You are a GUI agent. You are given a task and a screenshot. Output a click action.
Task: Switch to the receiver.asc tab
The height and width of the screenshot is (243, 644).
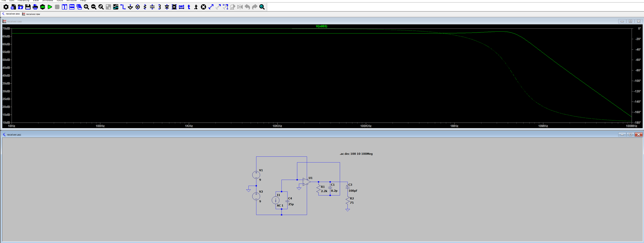11,14
